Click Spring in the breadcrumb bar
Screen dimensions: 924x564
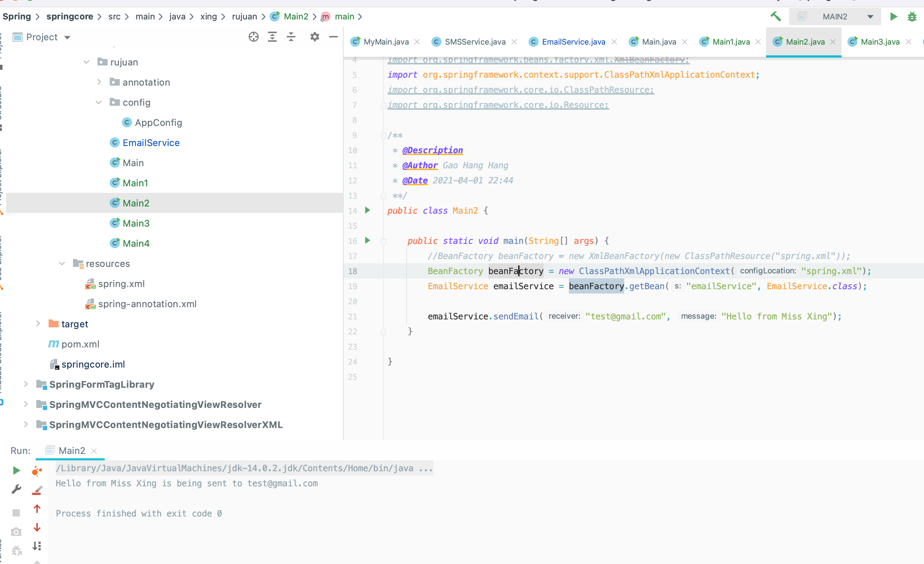point(17,17)
